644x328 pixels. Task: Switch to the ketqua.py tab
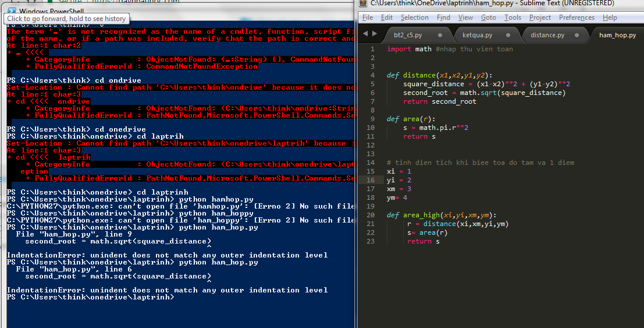tap(476, 36)
